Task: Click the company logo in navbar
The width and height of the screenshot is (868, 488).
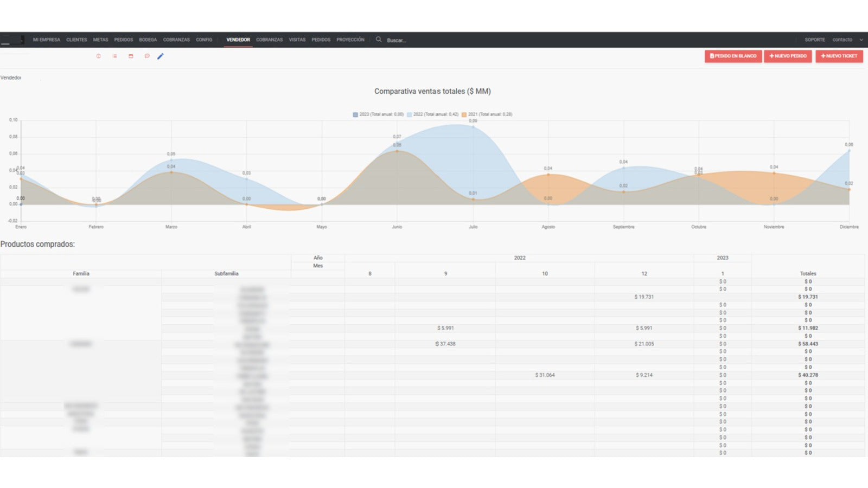Action: (x=12, y=40)
